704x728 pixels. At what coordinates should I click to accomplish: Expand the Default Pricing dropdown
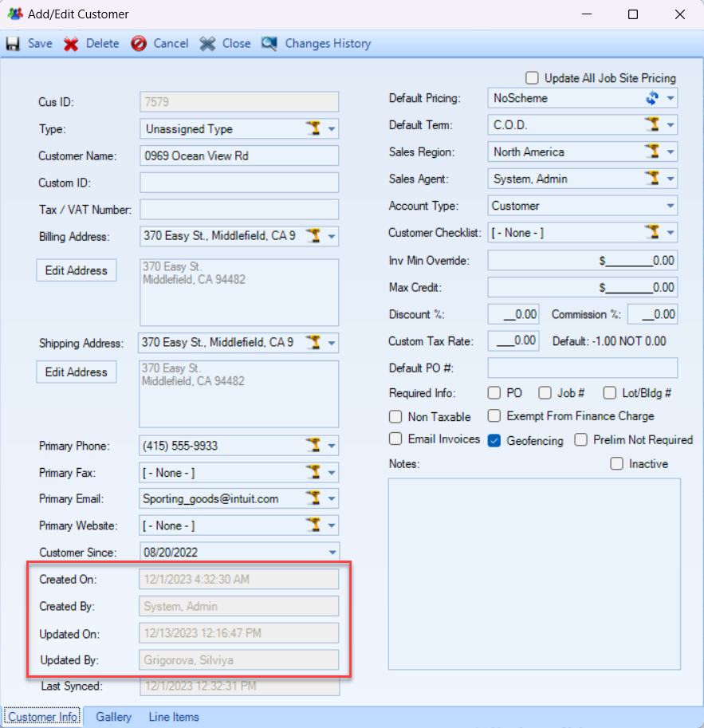(671, 98)
